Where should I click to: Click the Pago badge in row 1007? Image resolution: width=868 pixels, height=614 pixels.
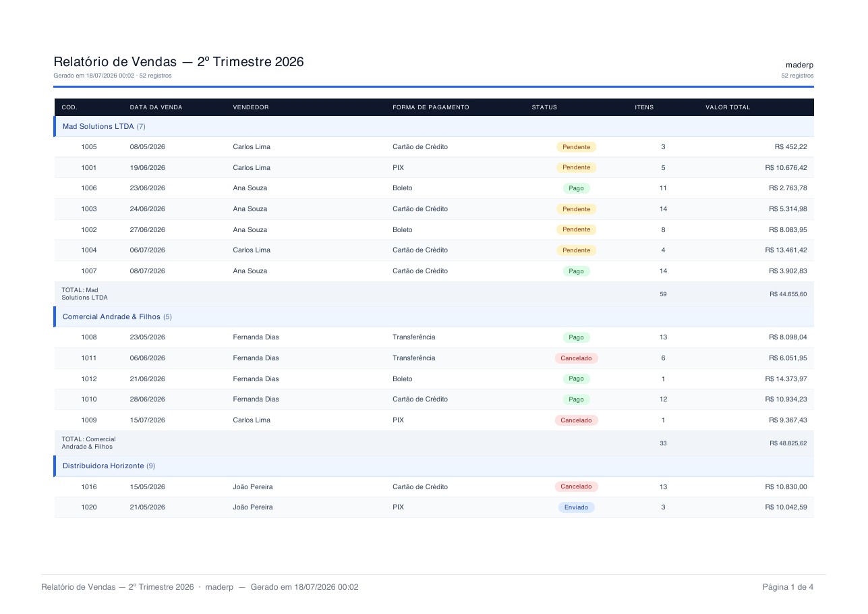click(x=576, y=271)
